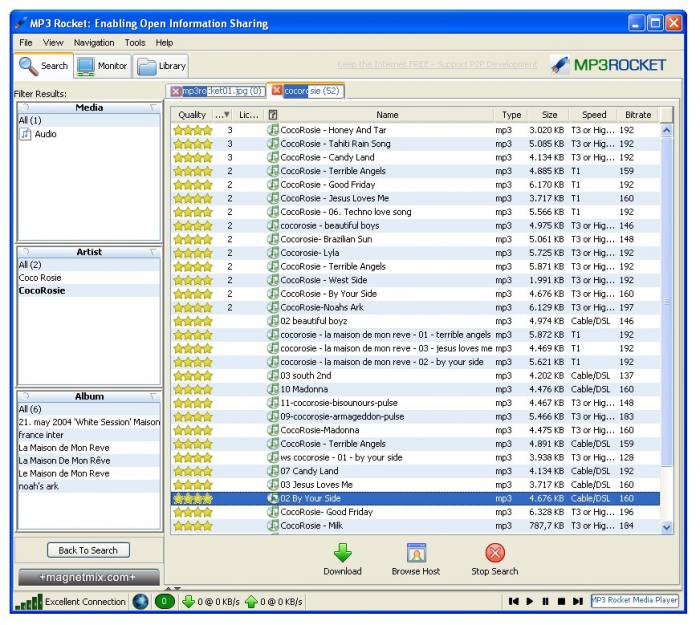Click the magnetmix.com banner button

(88, 577)
